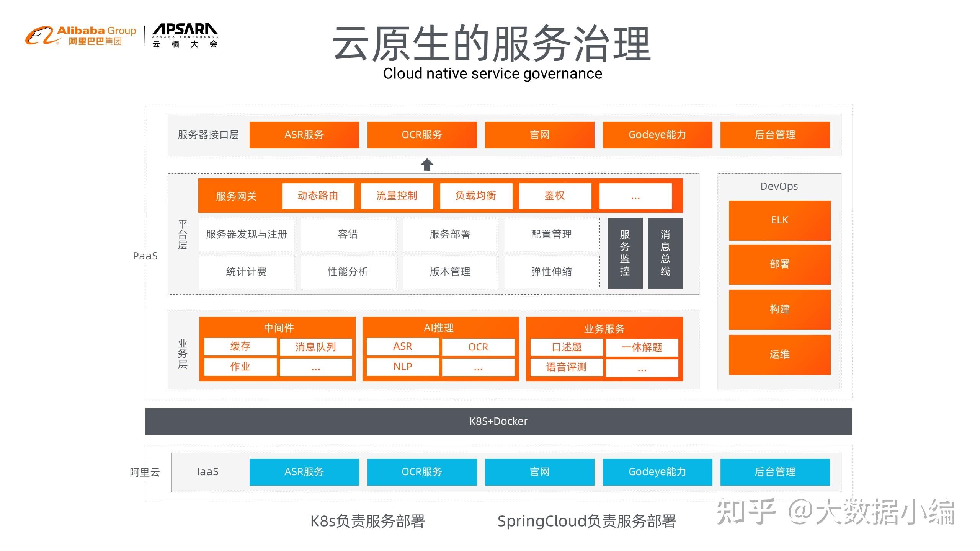
Task: Select the 弹性伸缩 box
Action: (552, 272)
